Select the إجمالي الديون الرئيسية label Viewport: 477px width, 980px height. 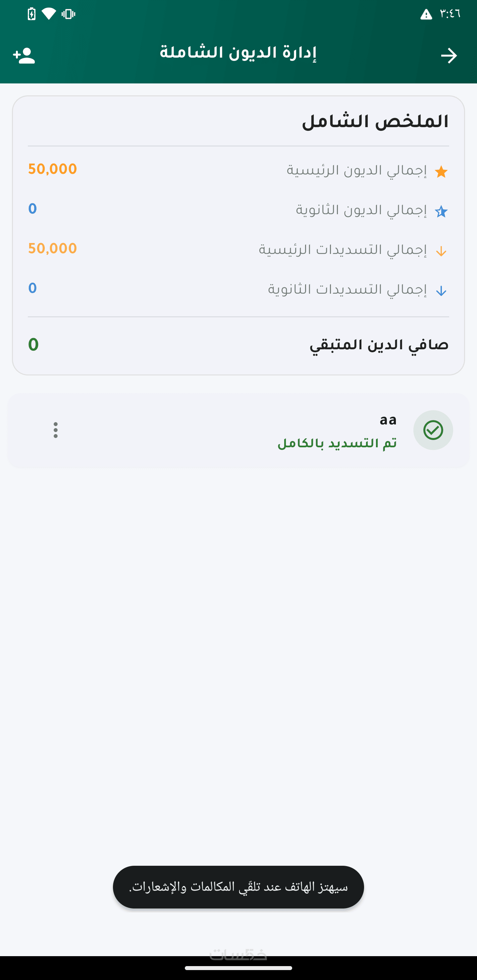coord(357,171)
